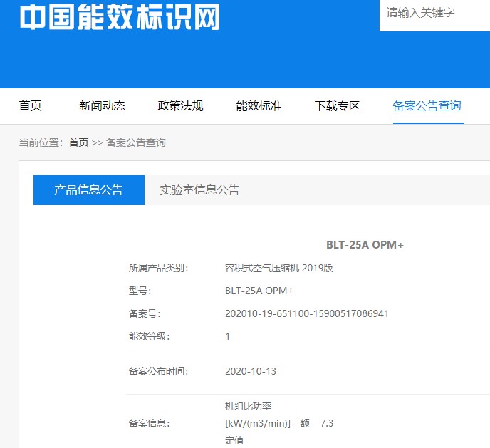Go to 政策法规 section

(x=180, y=105)
